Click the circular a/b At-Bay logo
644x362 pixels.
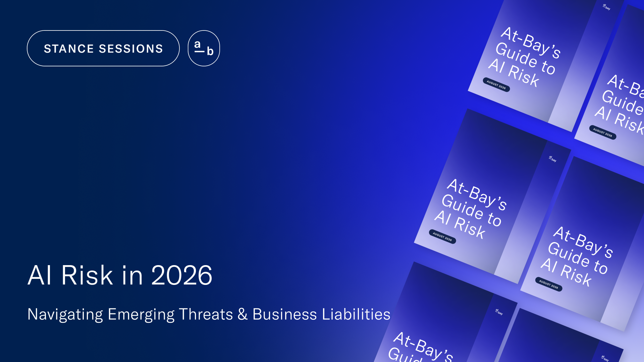tap(204, 48)
